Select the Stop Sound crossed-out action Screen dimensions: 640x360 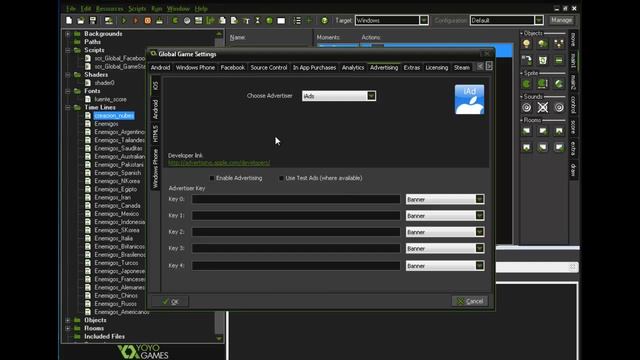(543, 107)
